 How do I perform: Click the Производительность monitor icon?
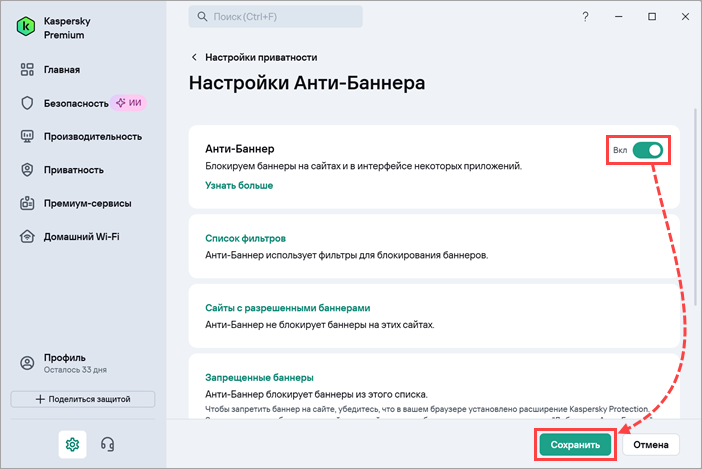click(27, 136)
